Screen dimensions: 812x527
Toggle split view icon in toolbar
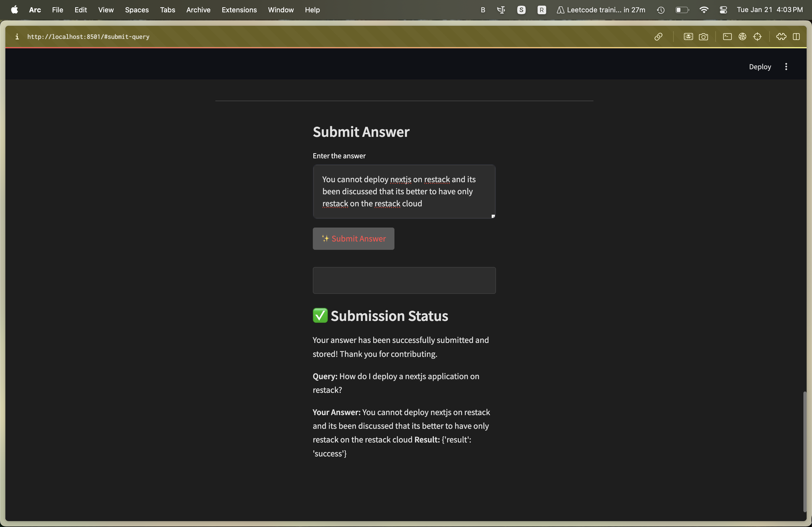pos(796,36)
